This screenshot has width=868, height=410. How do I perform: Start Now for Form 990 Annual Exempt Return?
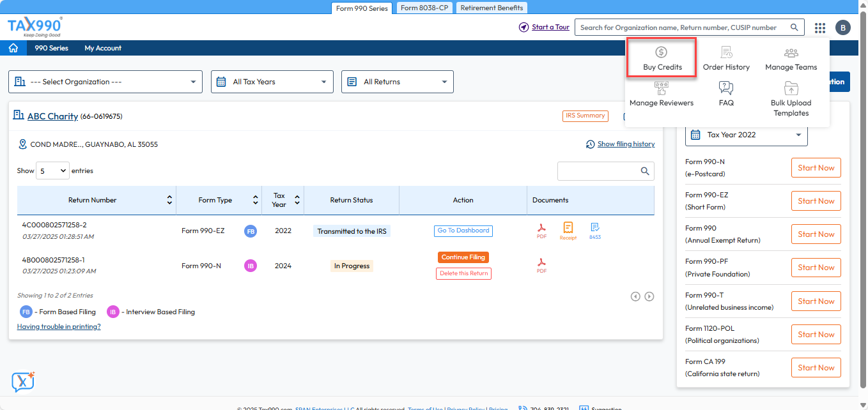coord(816,234)
